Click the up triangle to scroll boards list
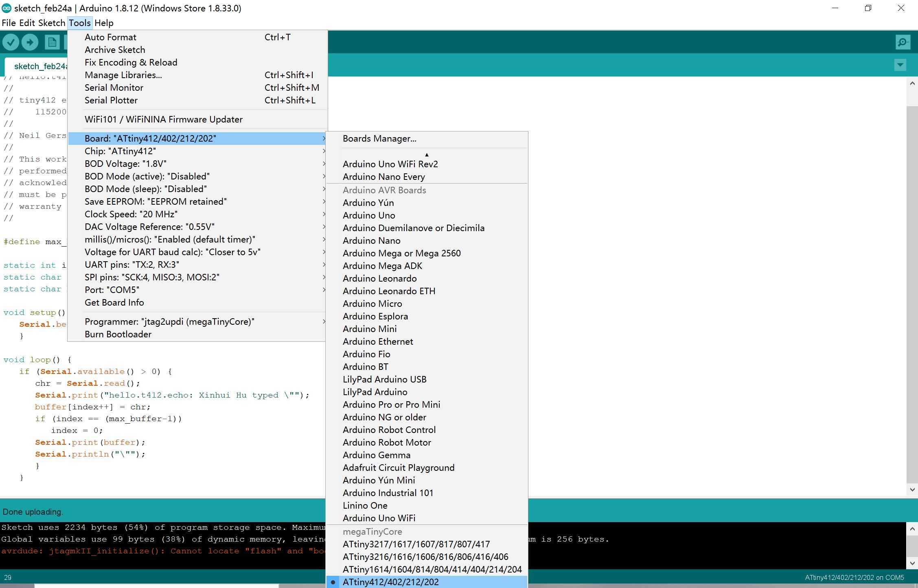 pos(427,155)
